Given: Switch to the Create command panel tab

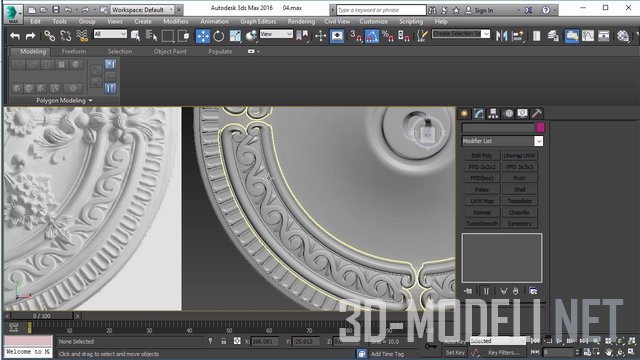Looking at the screenshot, I should [x=464, y=113].
